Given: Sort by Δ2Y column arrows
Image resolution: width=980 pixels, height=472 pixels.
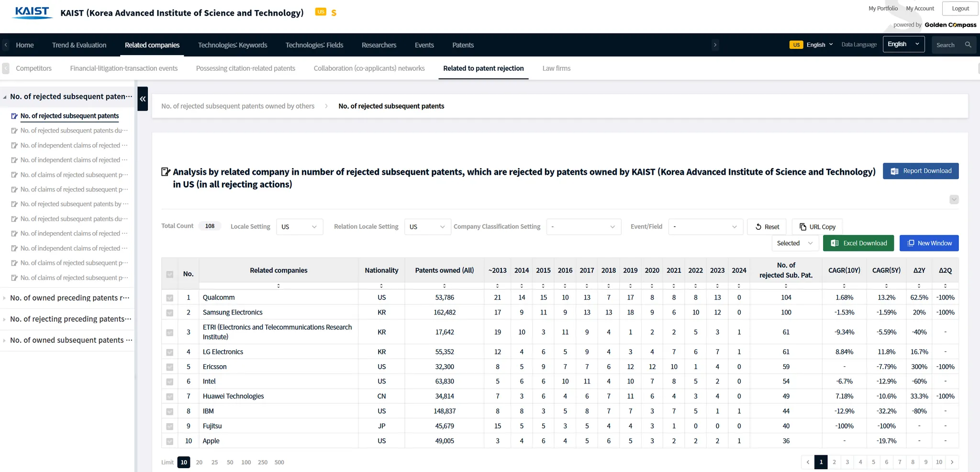Looking at the screenshot, I should click(x=919, y=286).
